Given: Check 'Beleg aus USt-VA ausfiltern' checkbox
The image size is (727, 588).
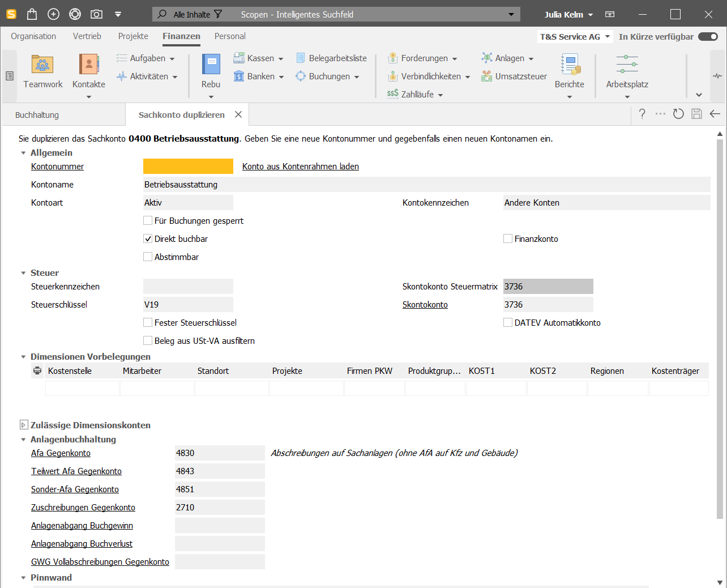Looking at the screenshot, I should (148, 340).
